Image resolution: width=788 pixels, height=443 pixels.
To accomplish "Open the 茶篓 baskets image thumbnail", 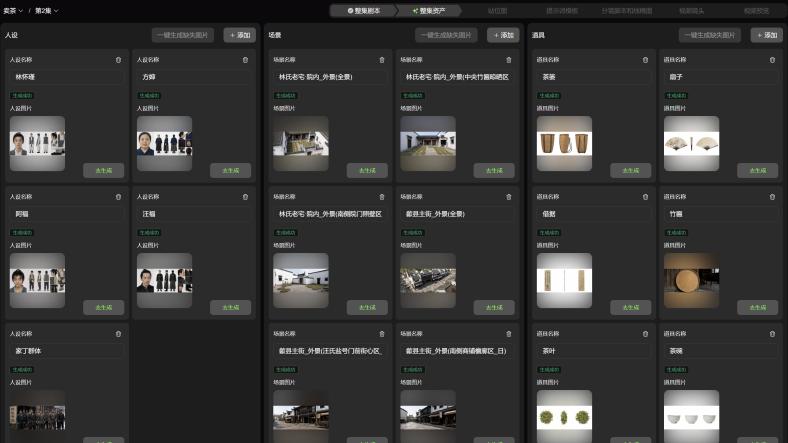I will coord(564,144).
